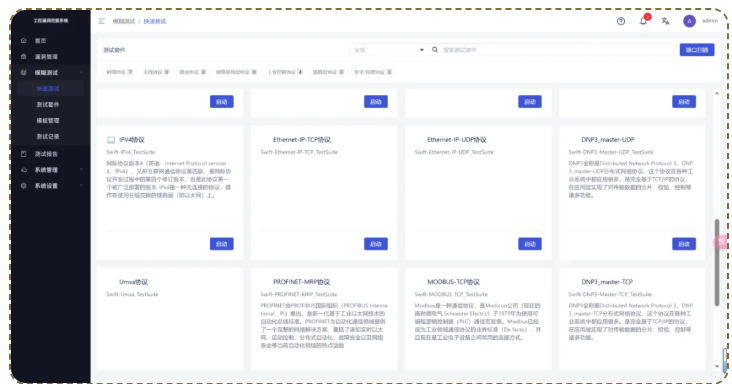Screen dimensions: 732x384
Task: Click the monitor icon beside IPV4协议
Action: click(111, 140)
